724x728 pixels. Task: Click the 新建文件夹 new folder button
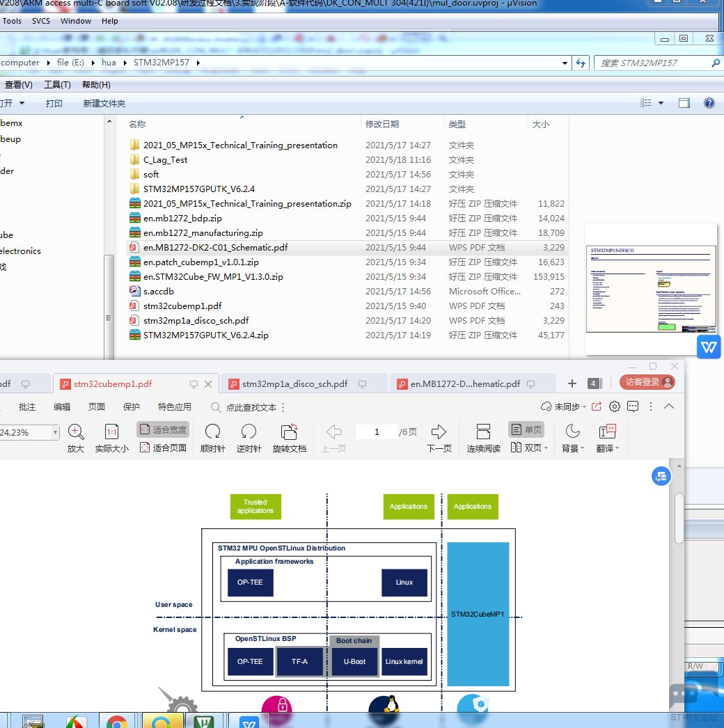[x=104, y=103]
